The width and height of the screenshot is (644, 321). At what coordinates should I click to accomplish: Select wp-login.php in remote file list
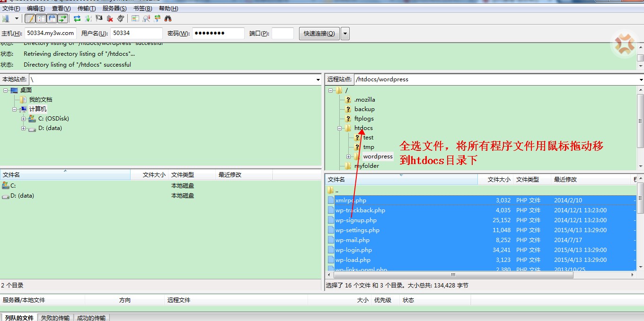353,250
